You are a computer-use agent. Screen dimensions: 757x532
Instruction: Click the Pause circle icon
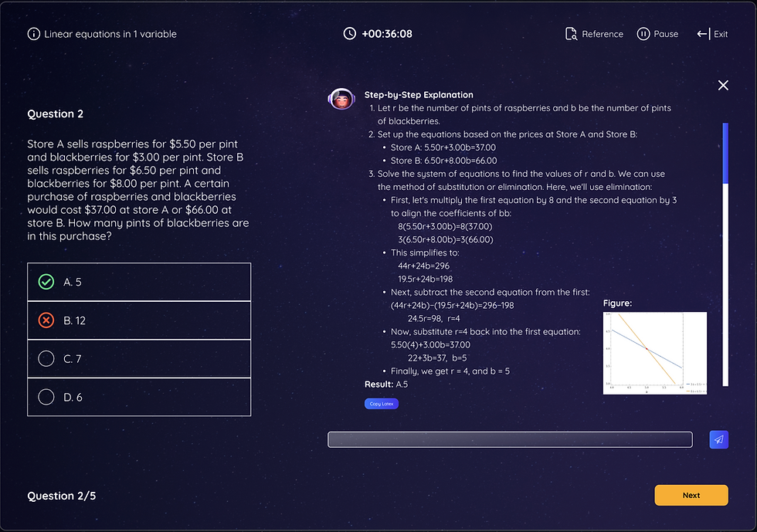[x=643, y=34]
